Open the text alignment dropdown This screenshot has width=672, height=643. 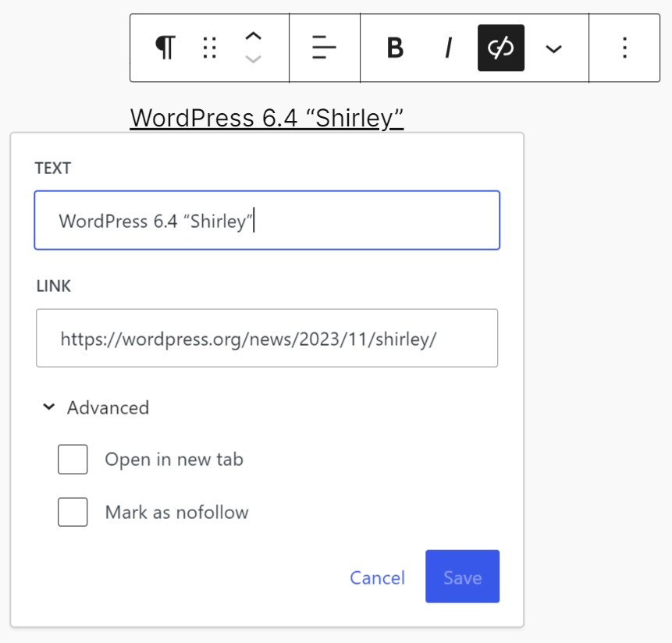[324, 48]
